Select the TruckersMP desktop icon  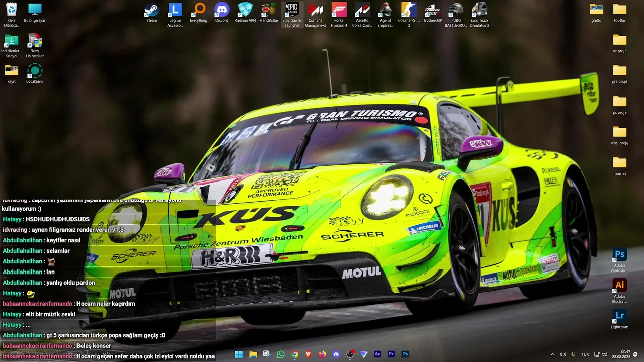[432, 13]
